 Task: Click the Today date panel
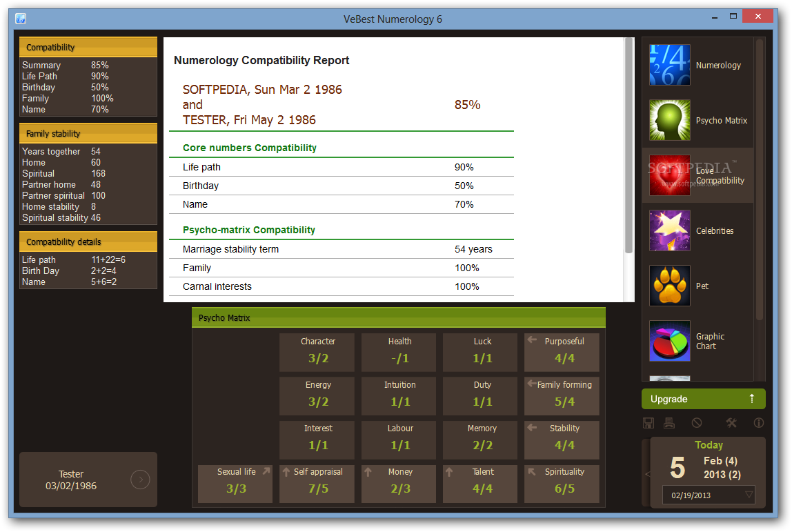(708, 471)
